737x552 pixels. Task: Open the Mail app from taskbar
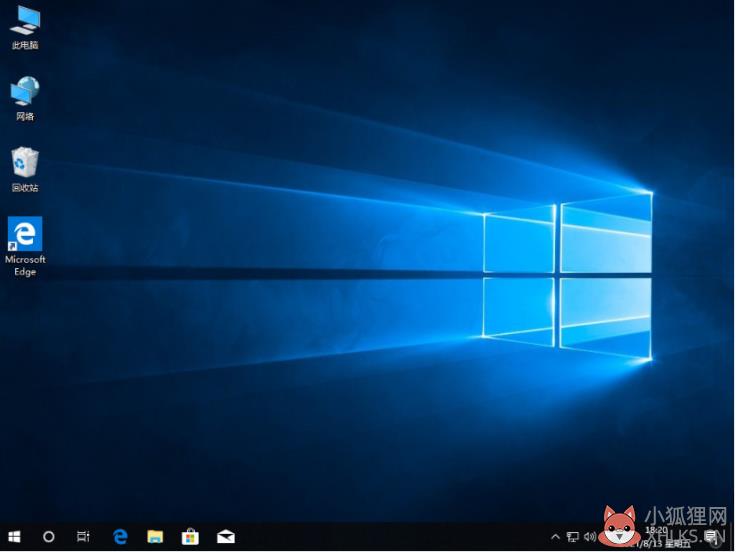(x=226, y=536)
